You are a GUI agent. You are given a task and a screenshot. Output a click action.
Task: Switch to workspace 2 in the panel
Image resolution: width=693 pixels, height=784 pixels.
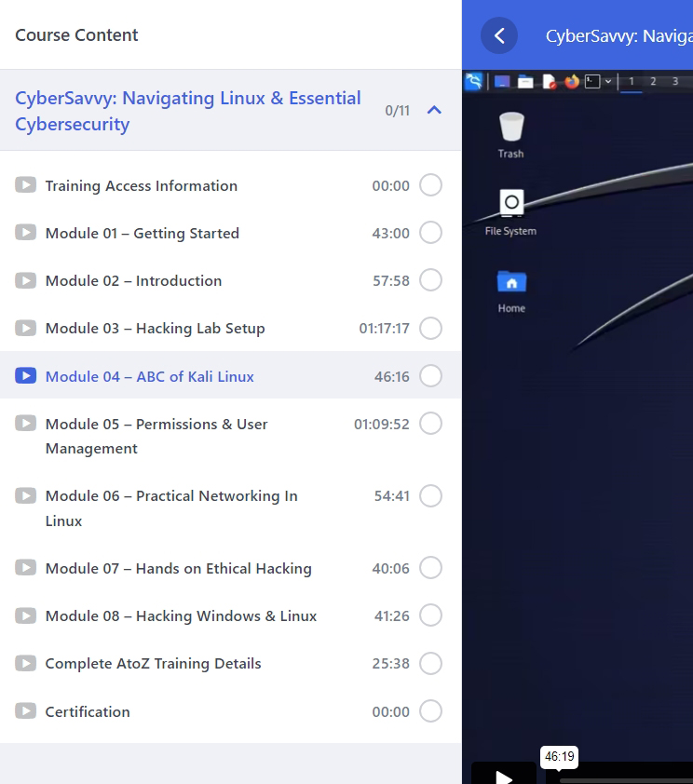tap(653, 81)
